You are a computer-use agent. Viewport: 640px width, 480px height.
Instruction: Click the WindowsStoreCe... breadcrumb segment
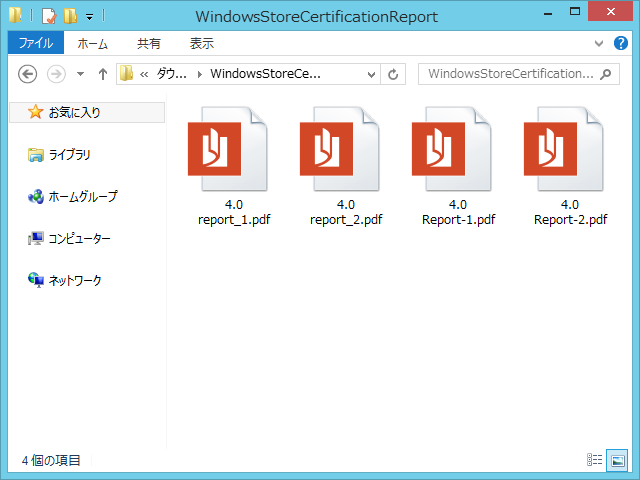pos(265,74)
